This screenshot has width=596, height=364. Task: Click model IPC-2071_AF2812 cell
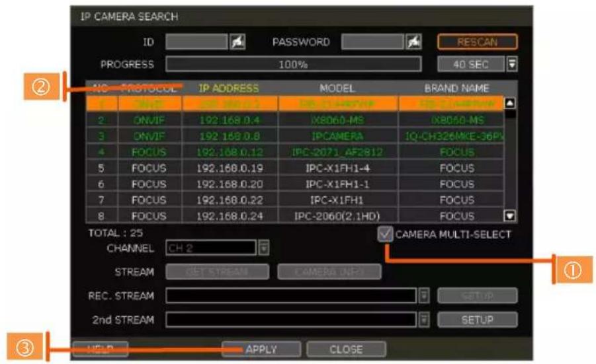(x=338, y=152)
